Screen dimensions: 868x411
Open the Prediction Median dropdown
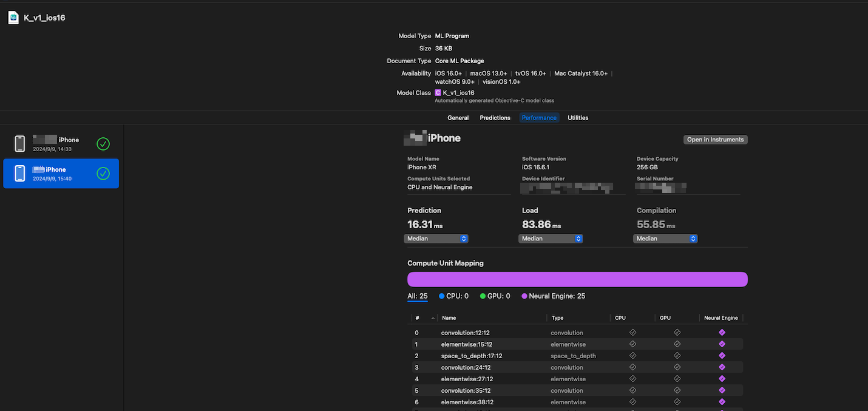(x=436, y=239)
